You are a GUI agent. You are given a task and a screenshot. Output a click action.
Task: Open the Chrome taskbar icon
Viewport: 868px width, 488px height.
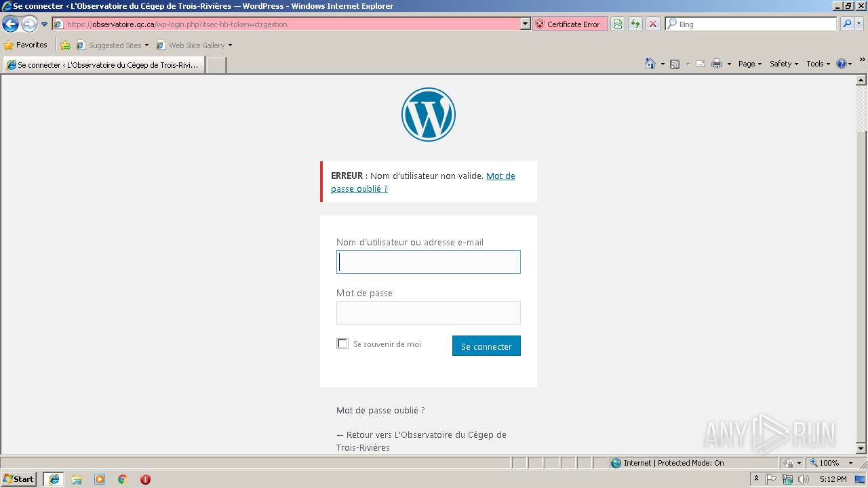(x=123, y=479)
